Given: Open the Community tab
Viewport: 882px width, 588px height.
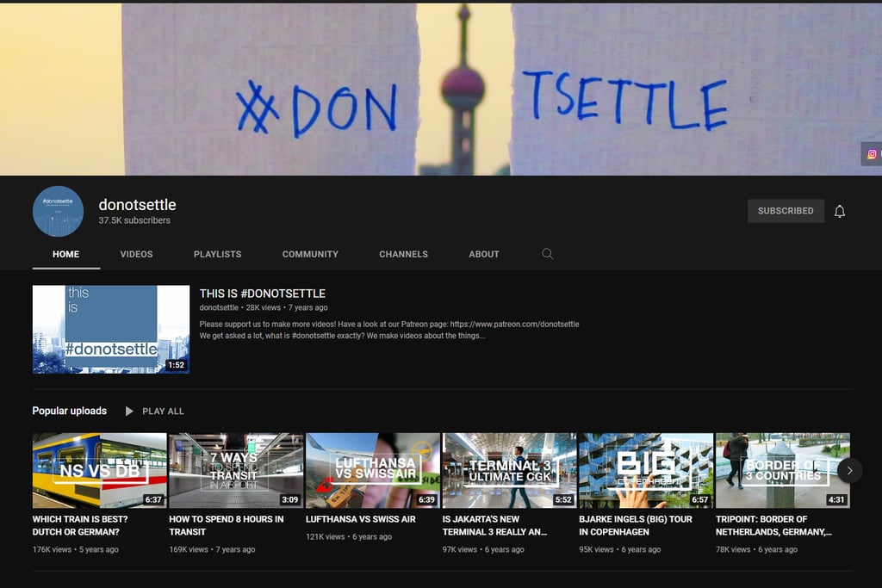Looking at the screenshot, I should (310, 254).
